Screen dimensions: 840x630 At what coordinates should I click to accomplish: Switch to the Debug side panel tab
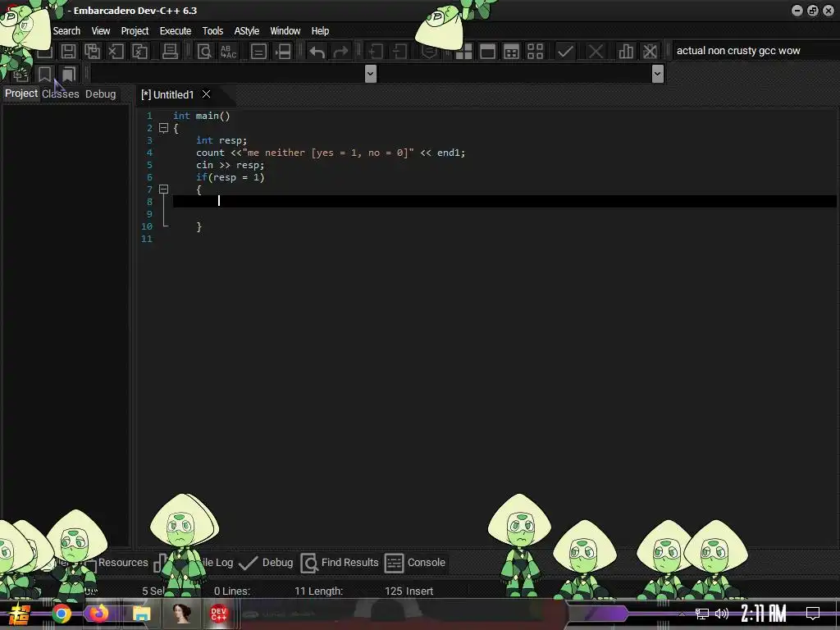[100, 94]
